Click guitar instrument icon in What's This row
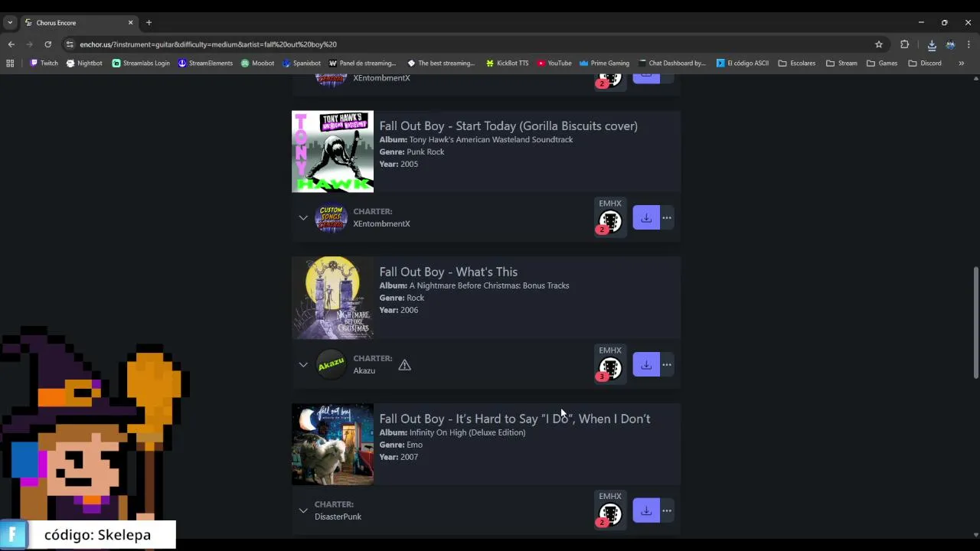The image size is (980, 551). (x=610, y=369)
